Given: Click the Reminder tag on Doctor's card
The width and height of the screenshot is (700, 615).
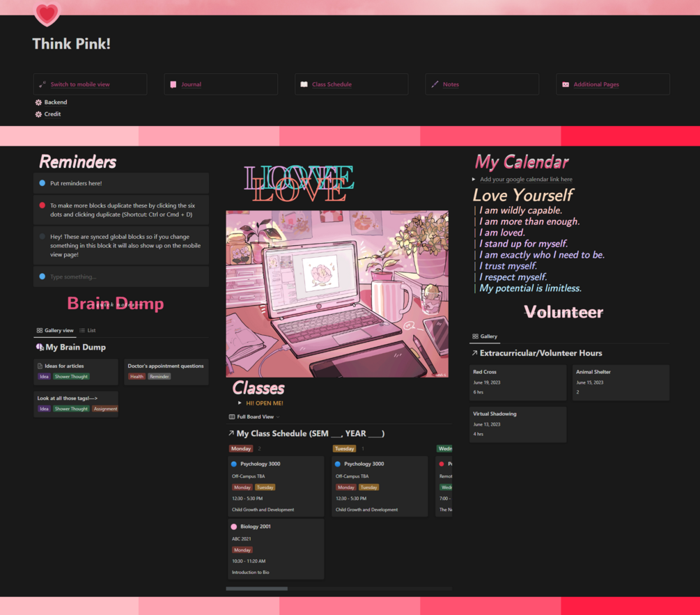Looking at the screenshot, I should (x=160, y=377).
